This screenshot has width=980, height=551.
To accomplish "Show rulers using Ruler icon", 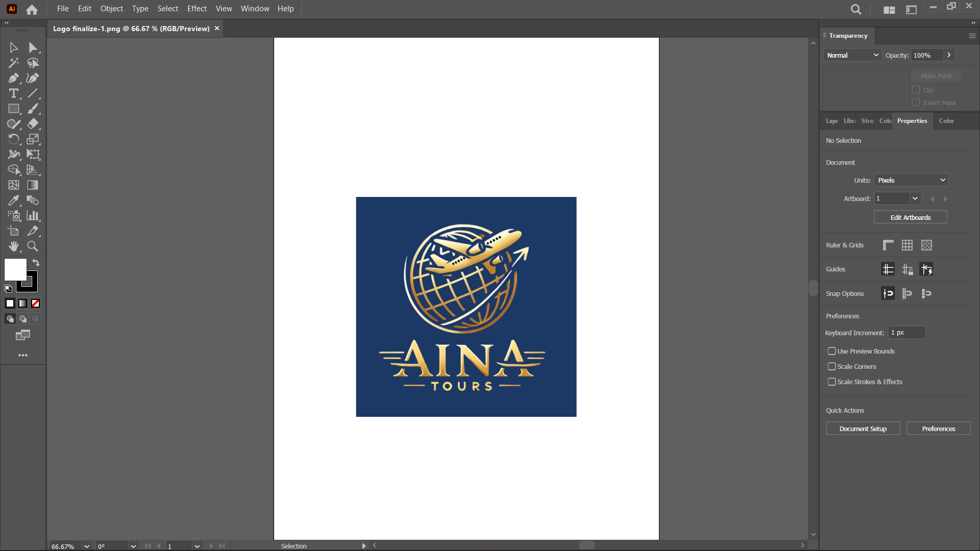I will 888,245.
